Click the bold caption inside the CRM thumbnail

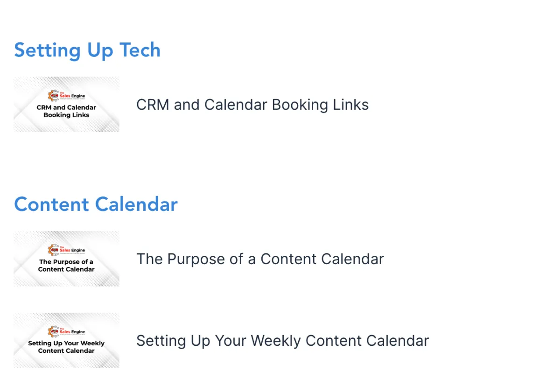(66, 111)
